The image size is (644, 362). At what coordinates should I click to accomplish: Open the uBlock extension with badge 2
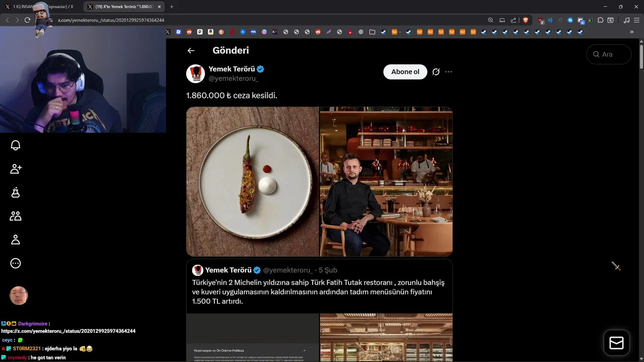click(541, 21)
